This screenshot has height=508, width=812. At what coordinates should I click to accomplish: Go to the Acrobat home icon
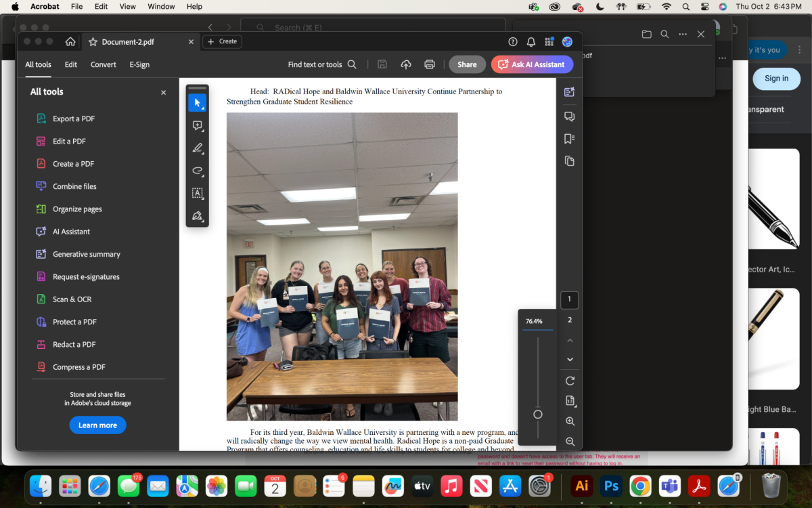[70, 42]
